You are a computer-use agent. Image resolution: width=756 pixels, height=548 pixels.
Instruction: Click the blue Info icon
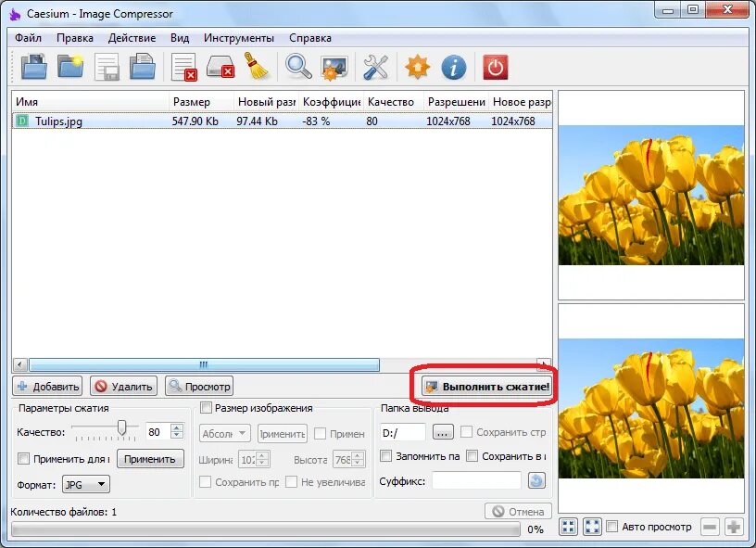[x=454, y=67]
